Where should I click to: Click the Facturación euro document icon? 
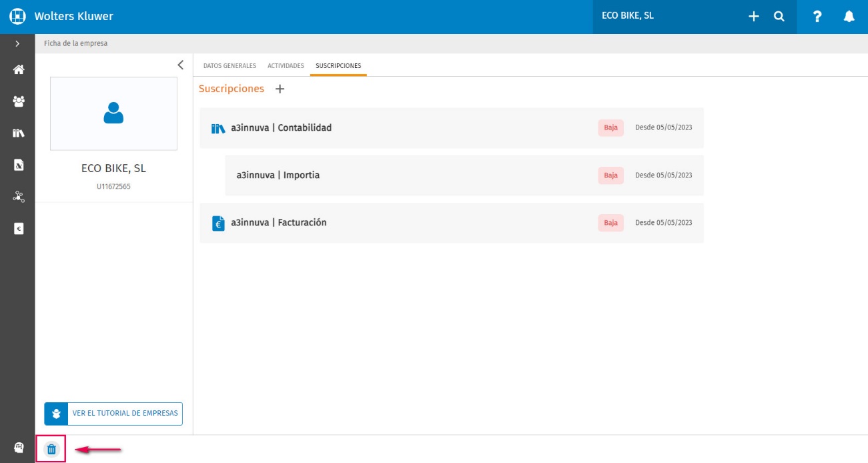coord(218,223)
